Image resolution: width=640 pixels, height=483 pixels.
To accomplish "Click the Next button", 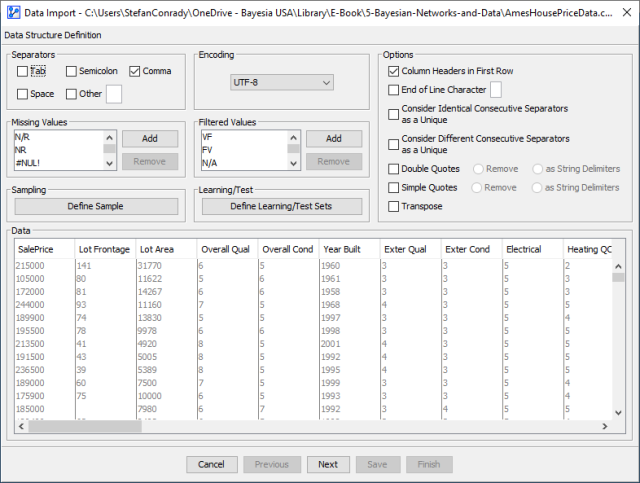I will (328, 465).
